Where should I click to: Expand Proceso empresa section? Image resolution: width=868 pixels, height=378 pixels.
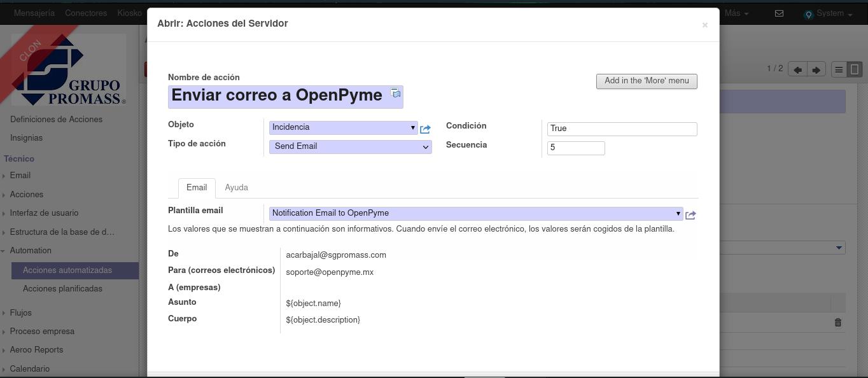coord(42,331)
